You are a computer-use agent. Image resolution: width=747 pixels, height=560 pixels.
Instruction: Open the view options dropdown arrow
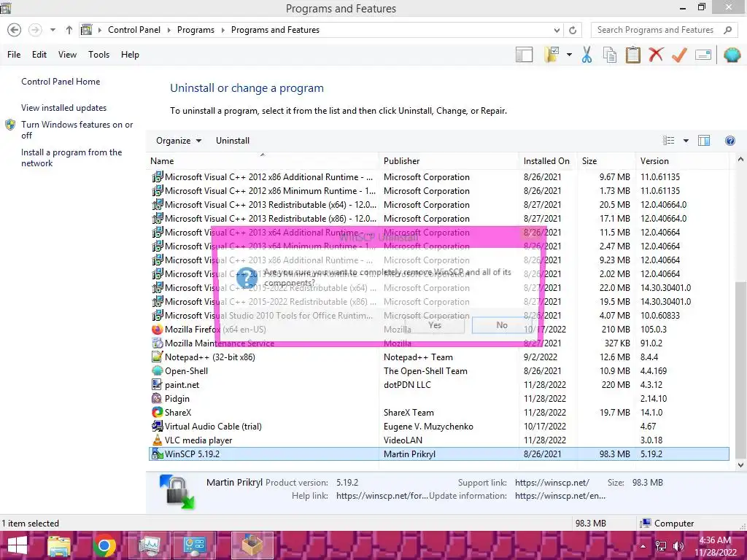686,141
